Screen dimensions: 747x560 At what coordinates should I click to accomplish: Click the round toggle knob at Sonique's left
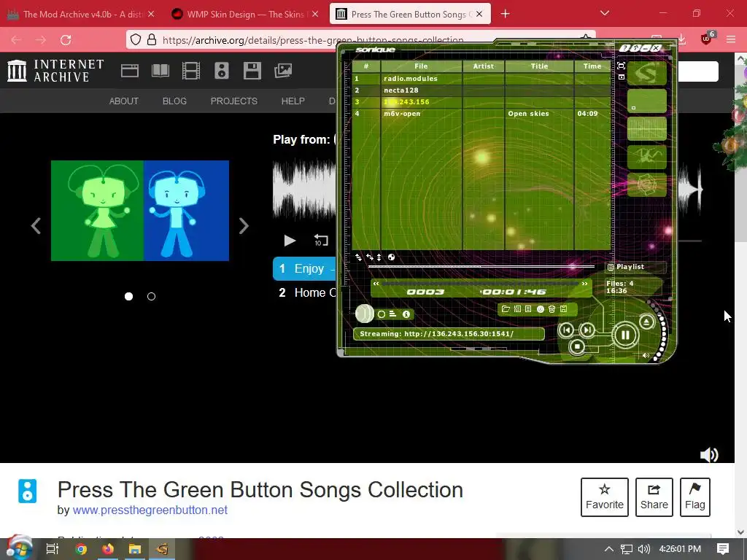[365, 314]
